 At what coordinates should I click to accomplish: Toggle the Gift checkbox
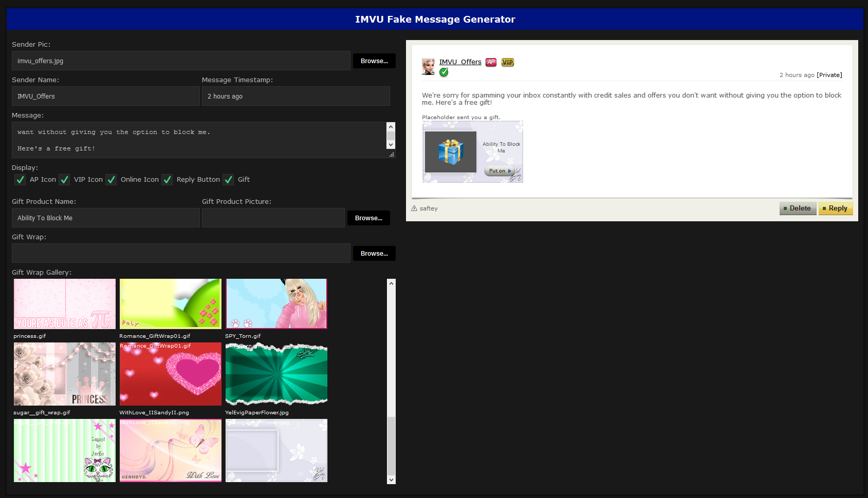(228, 180)
